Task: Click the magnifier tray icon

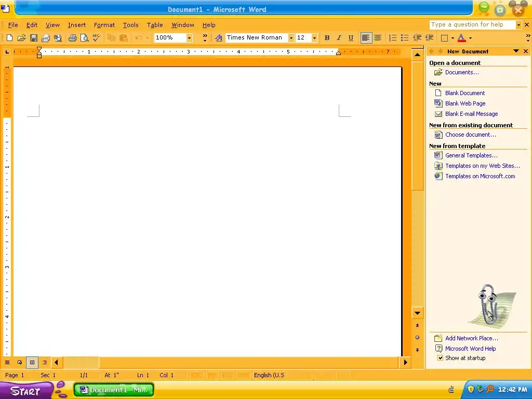Action: click(x=490, y=389)
